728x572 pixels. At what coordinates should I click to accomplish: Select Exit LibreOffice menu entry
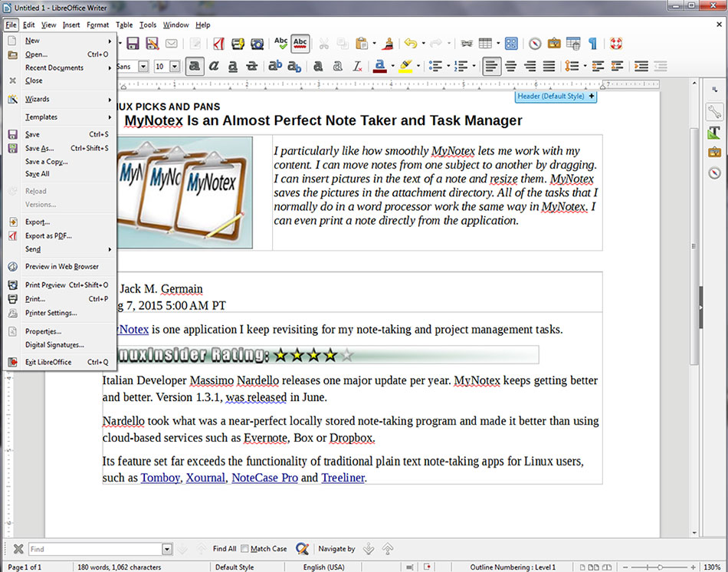[x=61, y=362]
